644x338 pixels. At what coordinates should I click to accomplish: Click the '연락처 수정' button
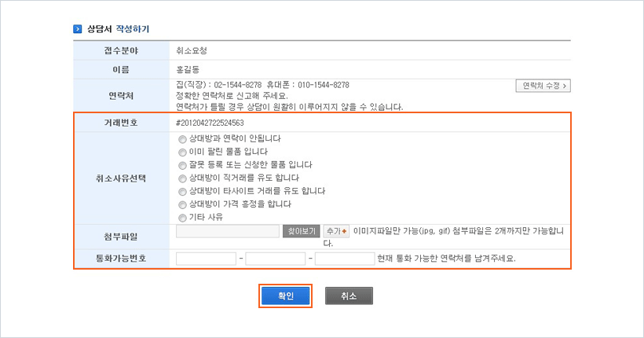[x=542, y=86]
